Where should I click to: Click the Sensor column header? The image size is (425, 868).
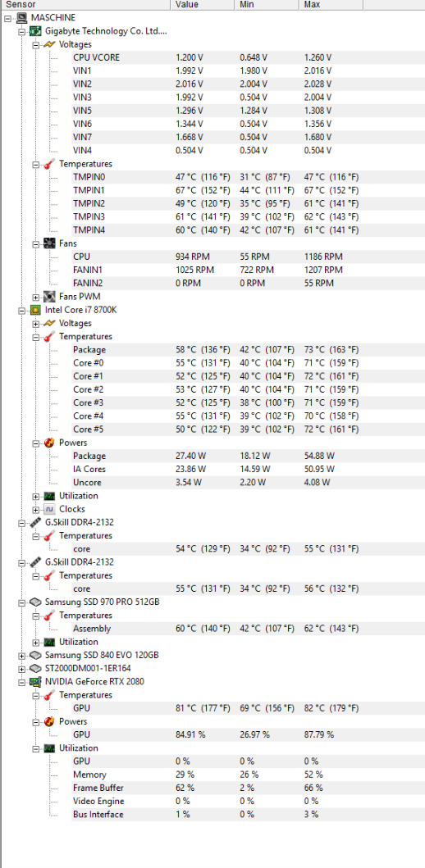[x=85, y=5]
